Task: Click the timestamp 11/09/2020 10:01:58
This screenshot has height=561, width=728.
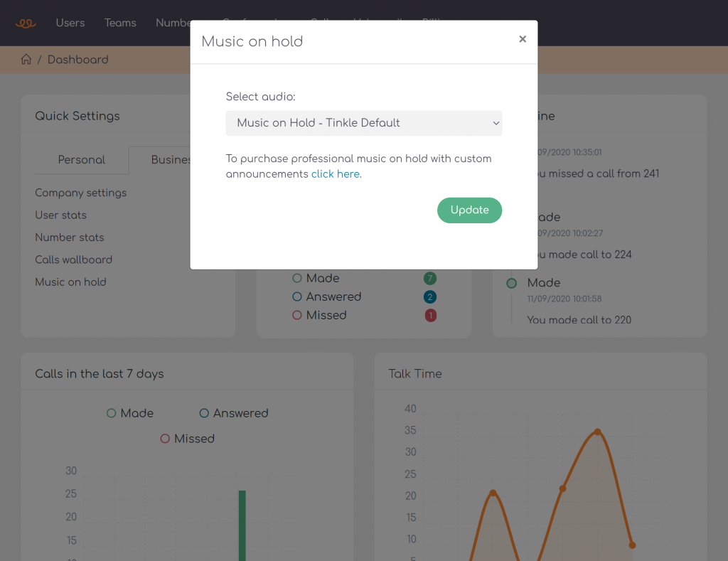Action: (564, 299)
